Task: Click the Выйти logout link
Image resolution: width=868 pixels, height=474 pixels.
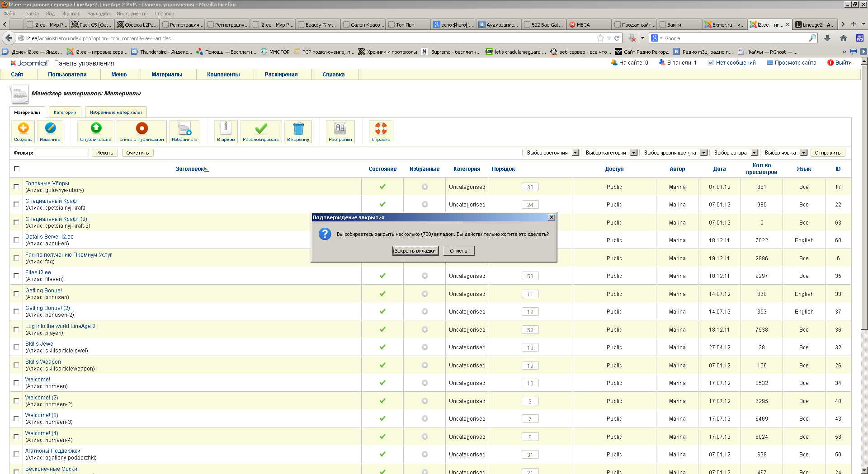Action: coord(843,63)
